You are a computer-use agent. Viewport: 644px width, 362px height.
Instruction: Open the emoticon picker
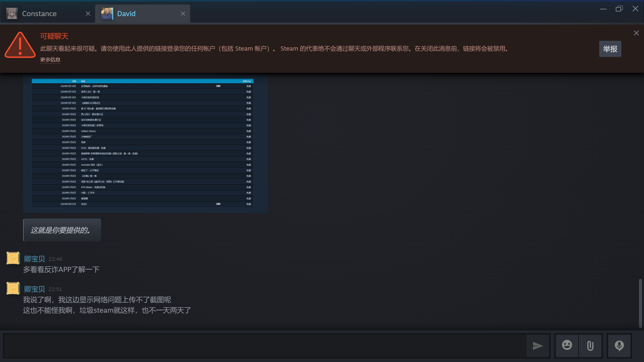(x=567, y=345)
